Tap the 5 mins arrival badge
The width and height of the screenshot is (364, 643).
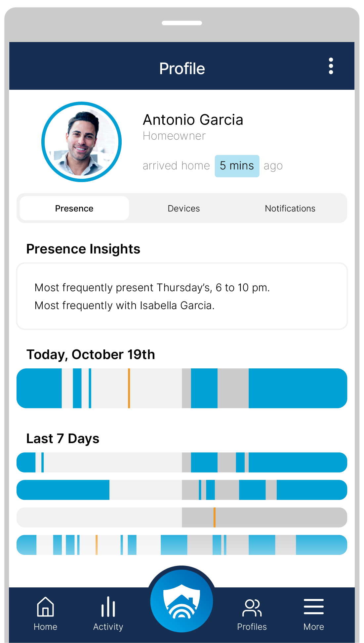point(237,166)
